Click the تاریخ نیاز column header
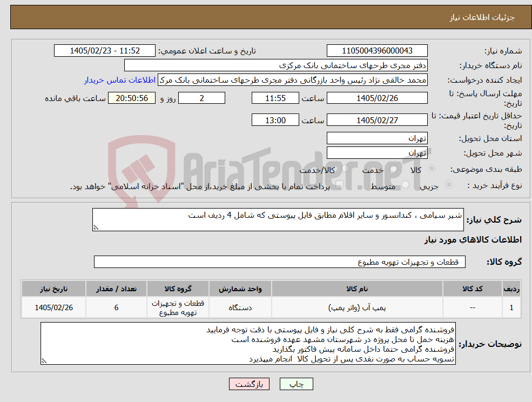The width and height of the screenshot is (532, 402). [x=53, y=289]
